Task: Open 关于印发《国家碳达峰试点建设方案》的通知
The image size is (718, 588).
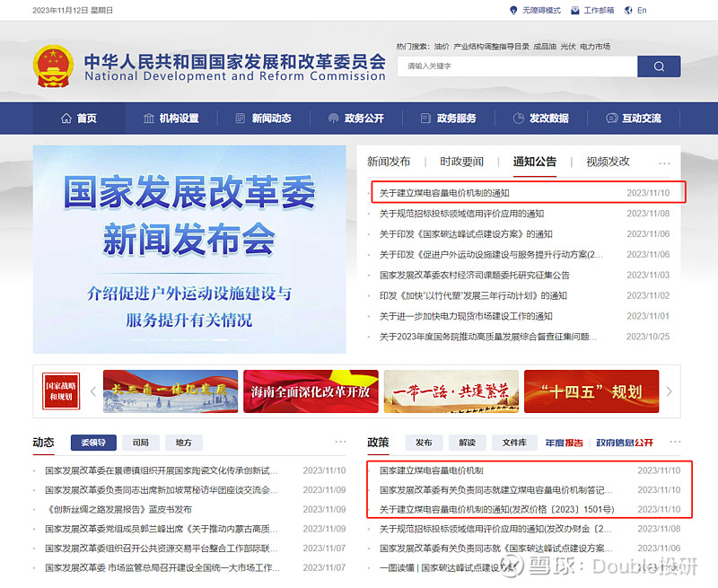Action: click(466, 234)
